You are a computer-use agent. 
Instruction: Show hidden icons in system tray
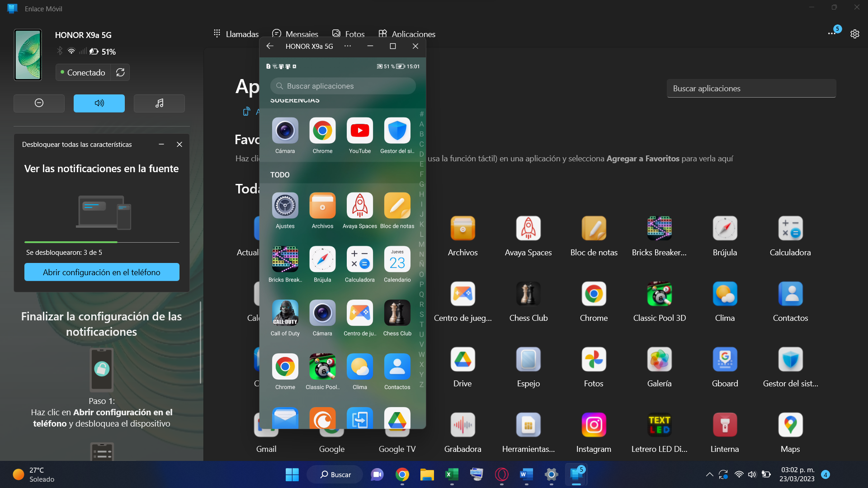[x=709, y=474]
